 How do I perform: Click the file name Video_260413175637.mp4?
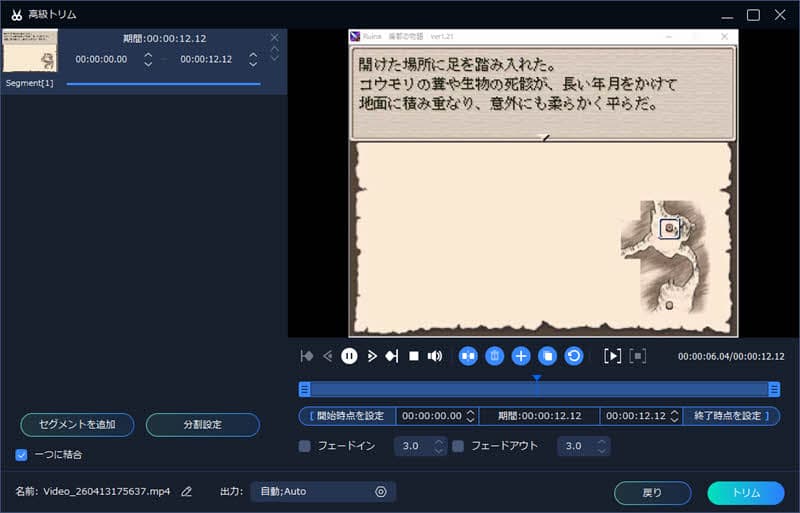click(107, 491)
